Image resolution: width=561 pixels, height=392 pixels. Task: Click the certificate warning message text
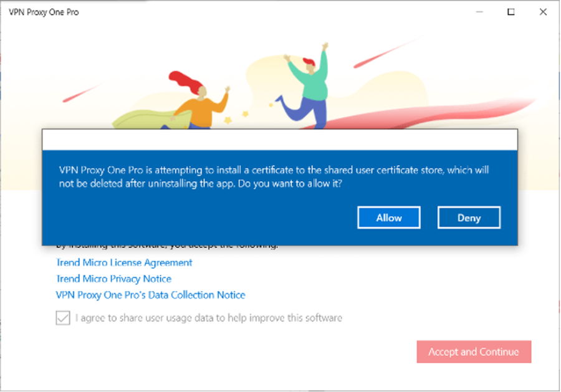pos(274,177)
